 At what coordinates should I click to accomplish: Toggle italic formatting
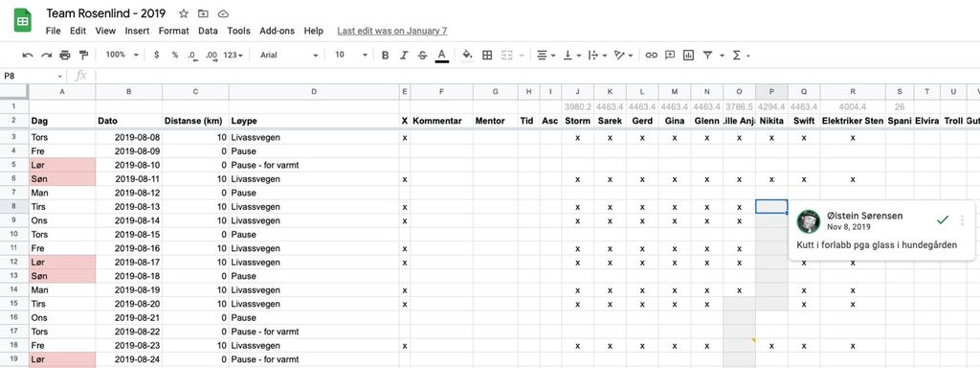click(404, 55)
